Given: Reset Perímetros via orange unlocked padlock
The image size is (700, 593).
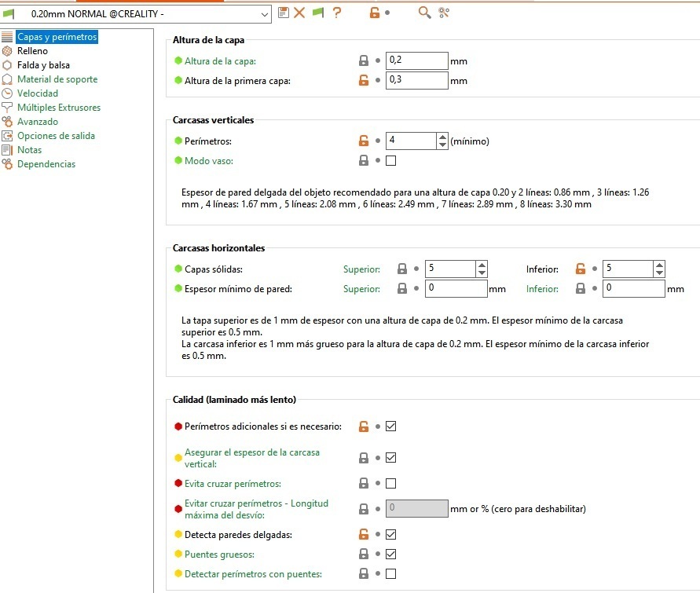Looking at the screenshot, I should tap(364, 141).
